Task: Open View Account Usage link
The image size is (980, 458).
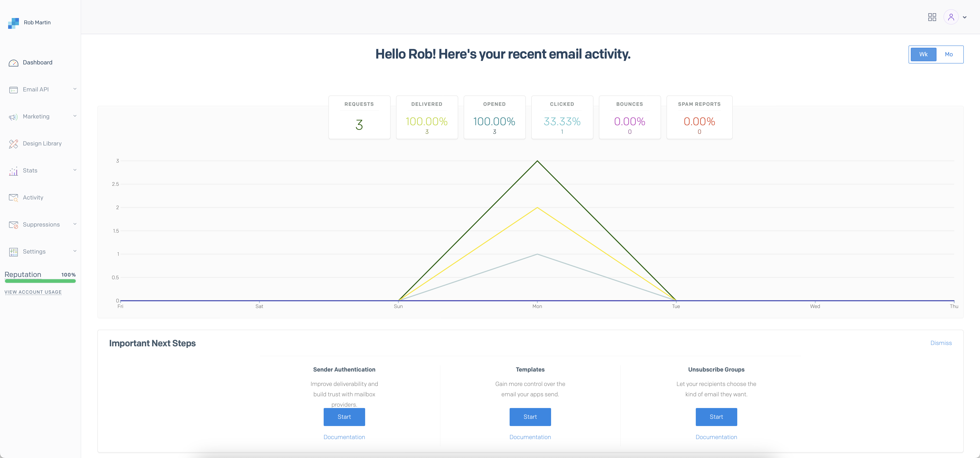Action: pyautogui.click(x=33, y=292)
